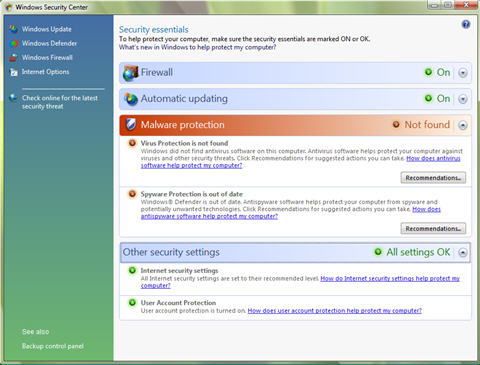Open How does antispyware software help link

pos(209,216)
